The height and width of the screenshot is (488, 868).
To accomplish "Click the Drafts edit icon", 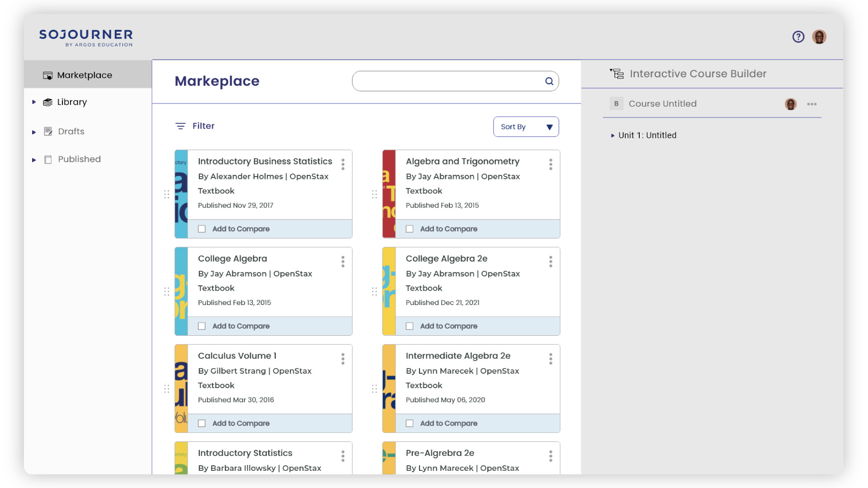I will pos(48,131).
